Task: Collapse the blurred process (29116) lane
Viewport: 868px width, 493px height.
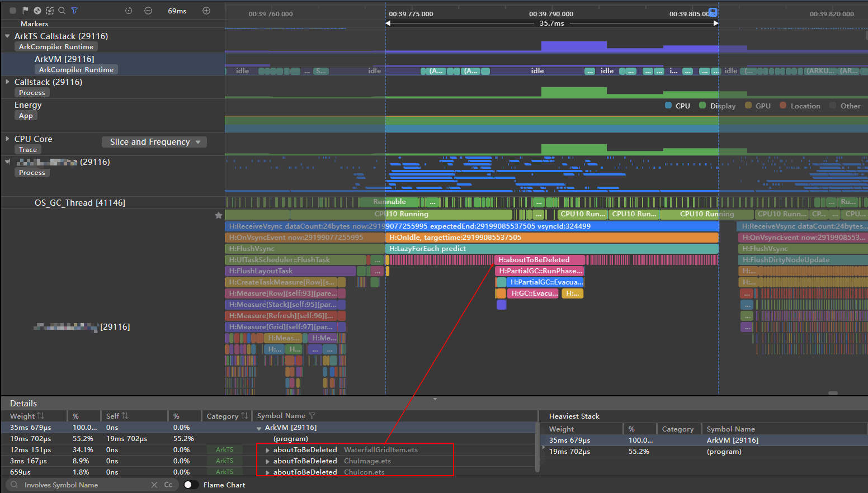Action: pos(7,162)
